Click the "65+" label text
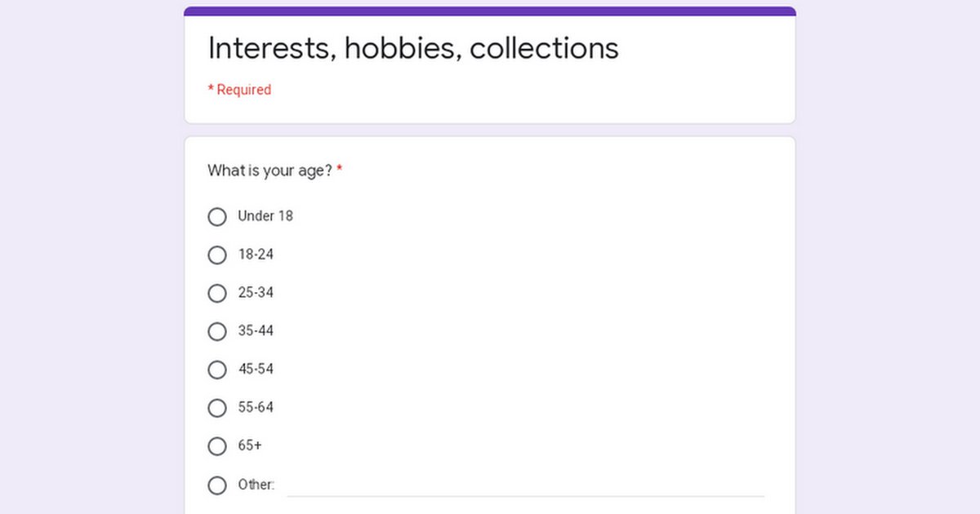This screenshot has height=514, width=980. point(250,446)
